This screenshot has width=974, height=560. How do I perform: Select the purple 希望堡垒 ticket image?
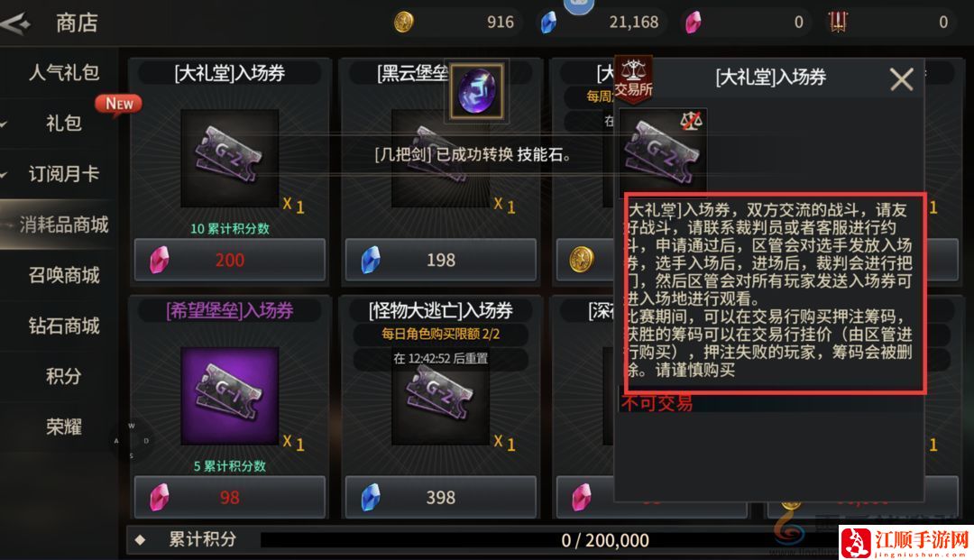[x=230, y=396]
